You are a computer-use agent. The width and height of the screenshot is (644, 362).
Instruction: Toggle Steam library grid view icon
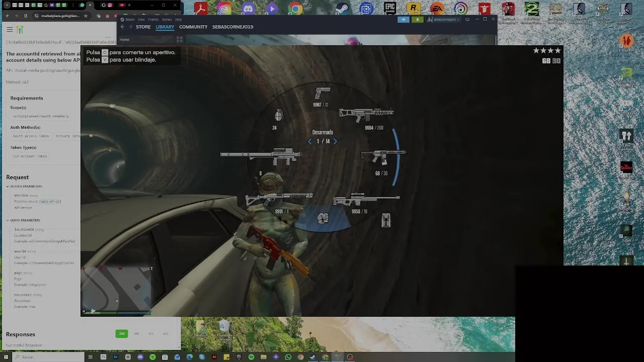(x=179, y=39)
